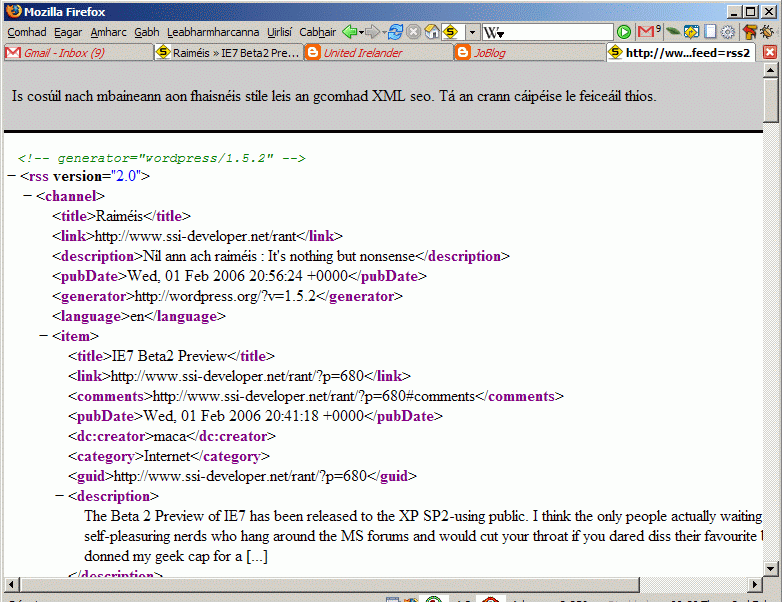Viewport: 782px width, 602px height.
Task: Switch to the United Irelander tab
Action: [x=379, y=53]
